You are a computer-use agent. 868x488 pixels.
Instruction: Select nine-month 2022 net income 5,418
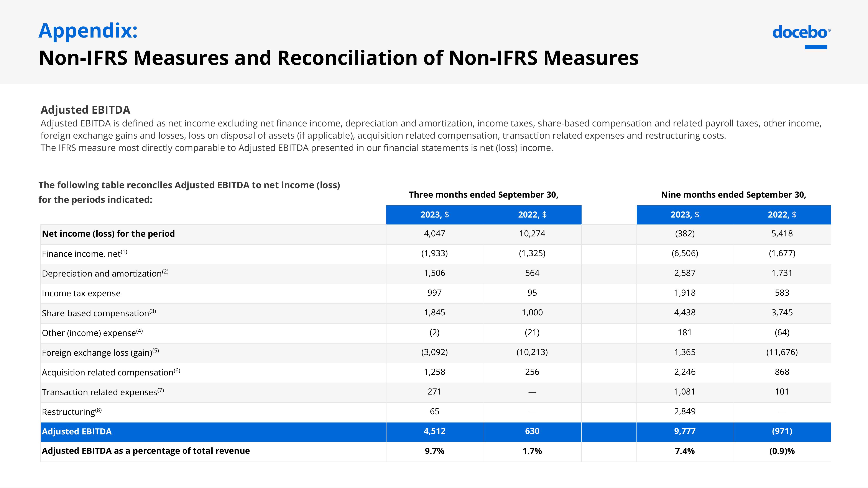782,233
